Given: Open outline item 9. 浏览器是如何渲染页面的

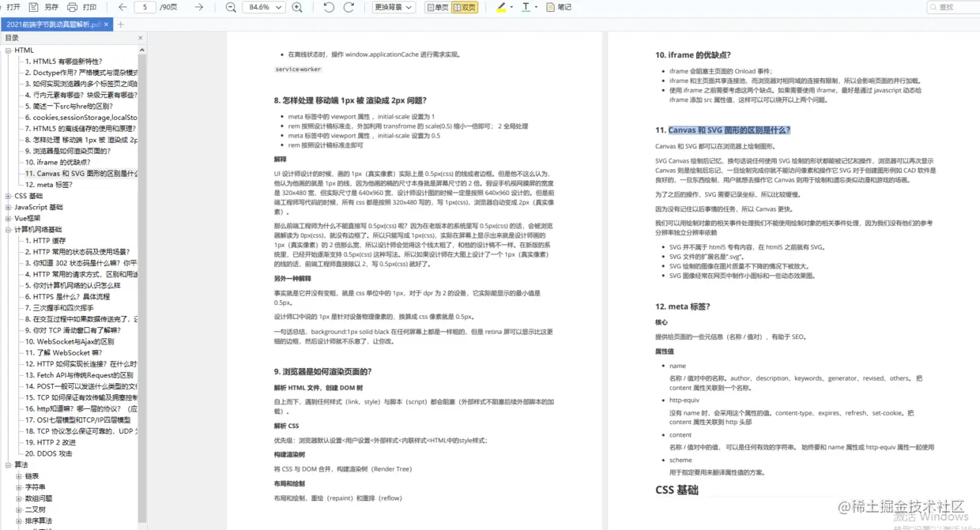Looking at the screenshot, I should click(68, 151).
